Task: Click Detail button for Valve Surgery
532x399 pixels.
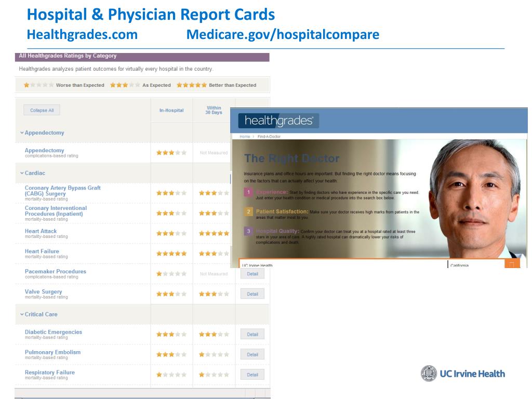Action: (252, 294)
